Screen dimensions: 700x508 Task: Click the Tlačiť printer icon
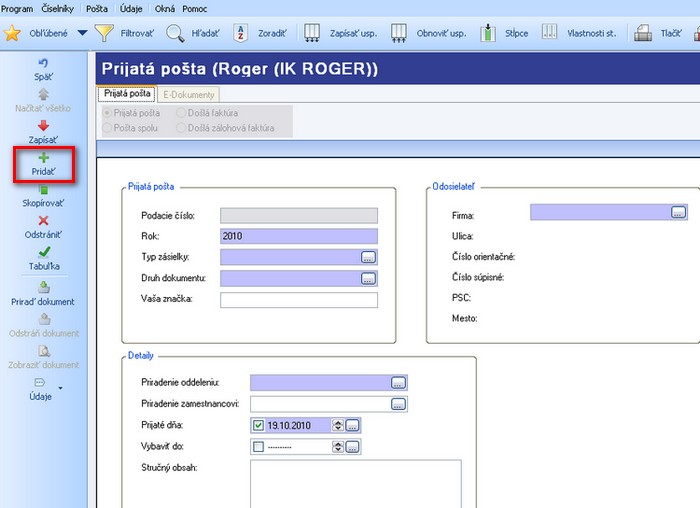point(643,33)
